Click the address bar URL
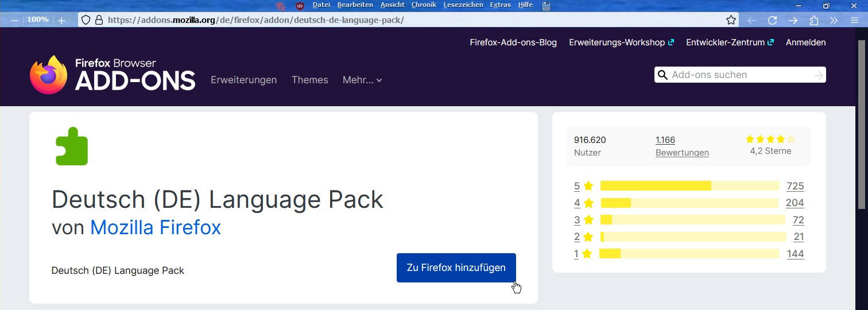The image size is (868, 310). (256, 20)
